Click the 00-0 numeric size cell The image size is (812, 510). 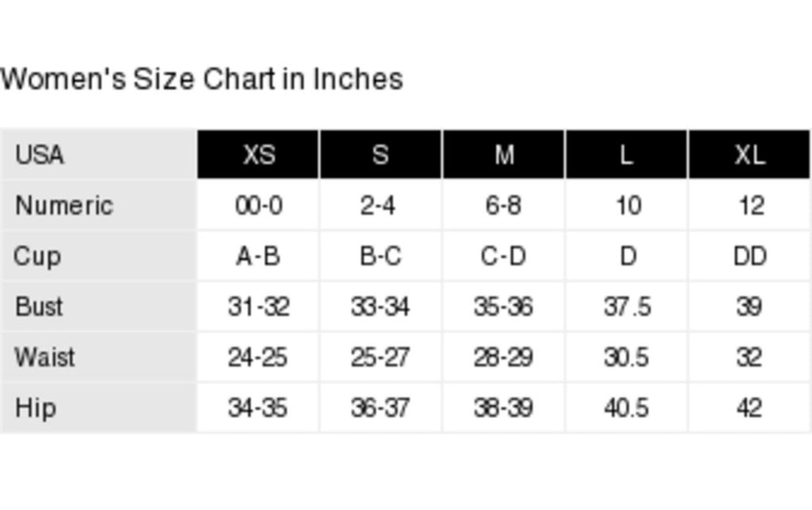[x=258, y=205]
